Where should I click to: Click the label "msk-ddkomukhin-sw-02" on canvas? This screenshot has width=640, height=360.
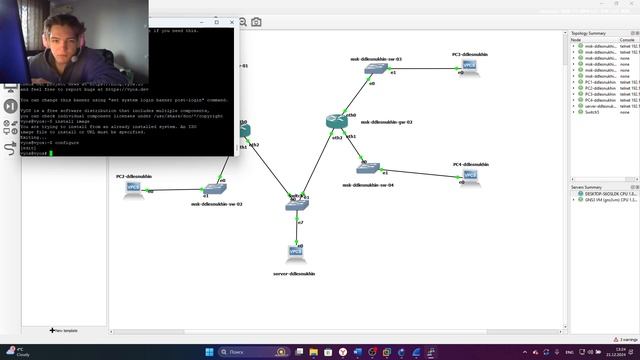216,204
